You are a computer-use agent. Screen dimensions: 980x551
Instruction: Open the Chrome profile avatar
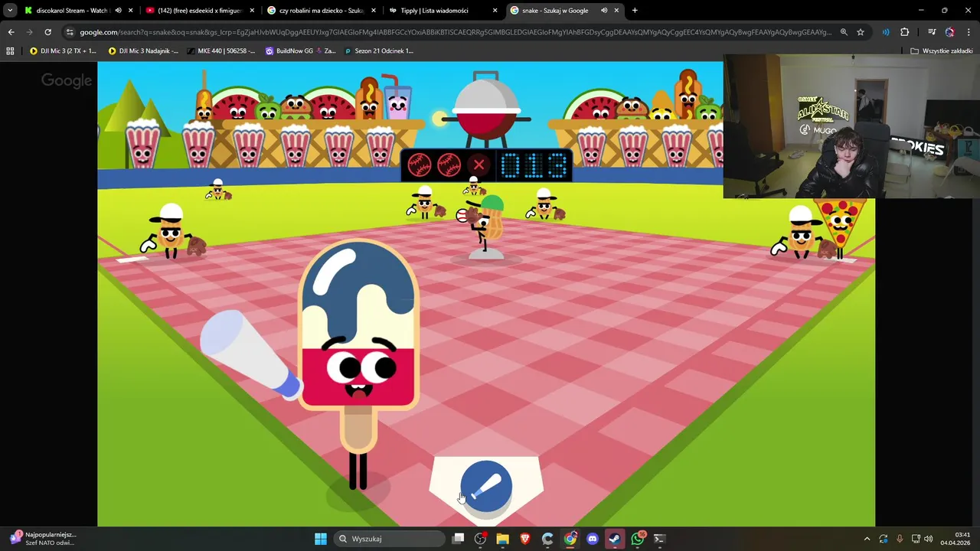coord(950,32)
